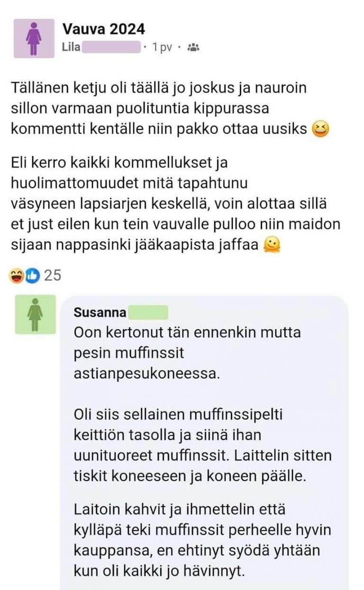Click the '1 pv' post timestamp
The image size is (364, 590).
click(162, 47)
